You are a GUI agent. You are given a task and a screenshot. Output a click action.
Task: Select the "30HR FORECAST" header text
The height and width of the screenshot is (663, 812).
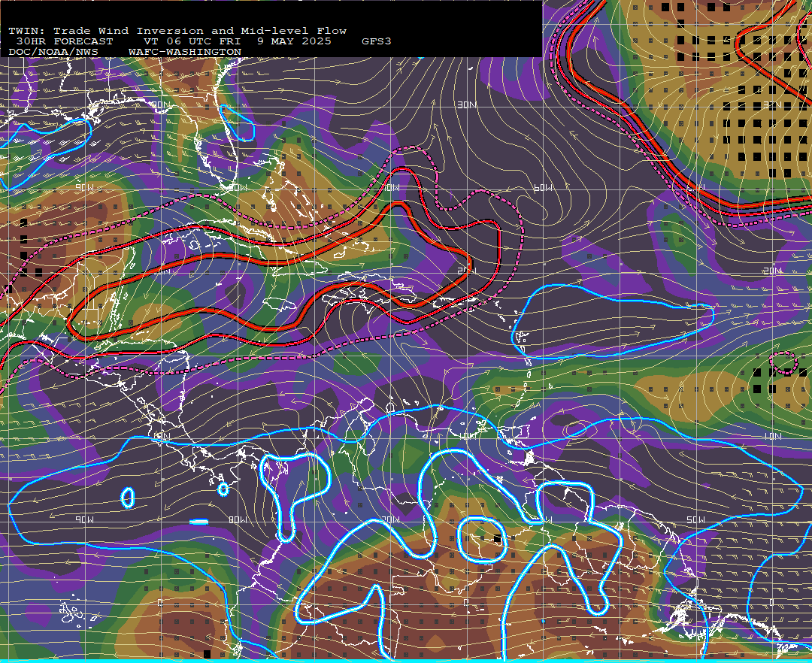coord(64,41)
